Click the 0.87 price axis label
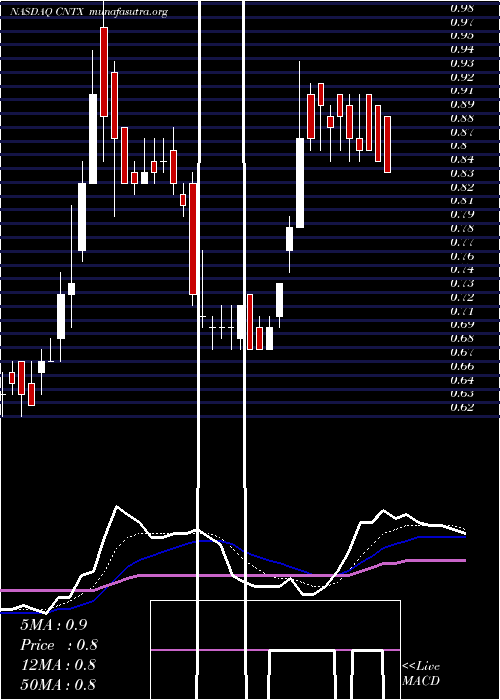The image size is (500, 700). tap(462, 132)
